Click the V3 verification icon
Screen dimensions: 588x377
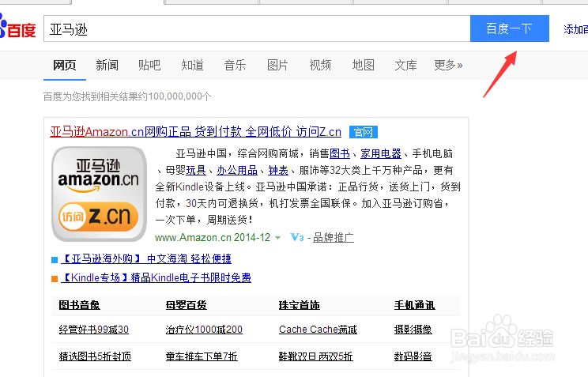coord(297,237)
